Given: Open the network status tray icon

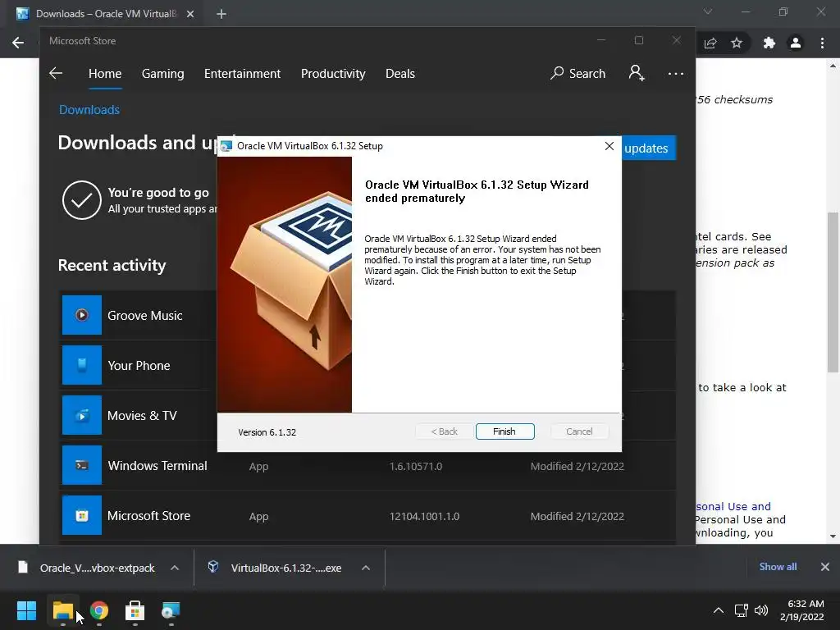Looking at the screenshot, I should (x=742, y=610).
